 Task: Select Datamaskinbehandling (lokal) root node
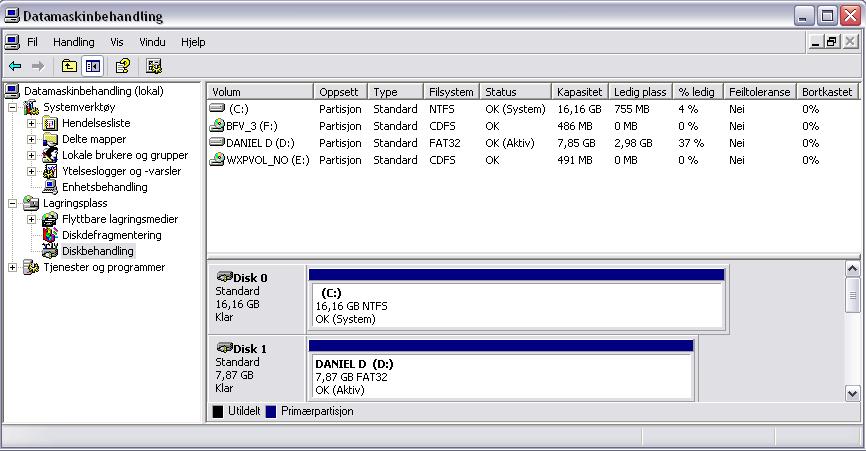tap(93, 91)
